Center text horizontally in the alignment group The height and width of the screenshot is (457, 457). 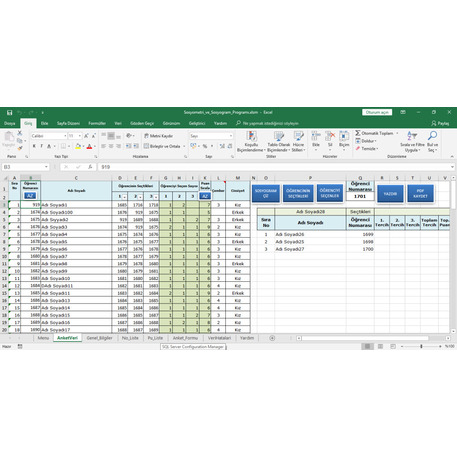(111, 146)
